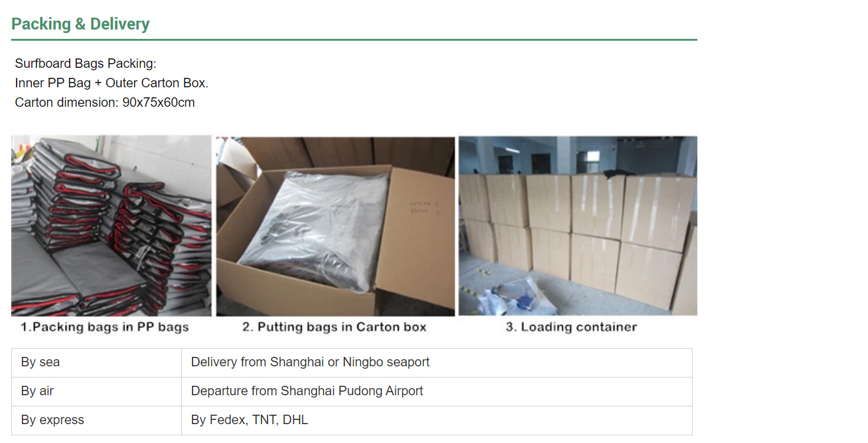Click caption '3. Loading container'
The image size is (868, 443).
point(571,327)
